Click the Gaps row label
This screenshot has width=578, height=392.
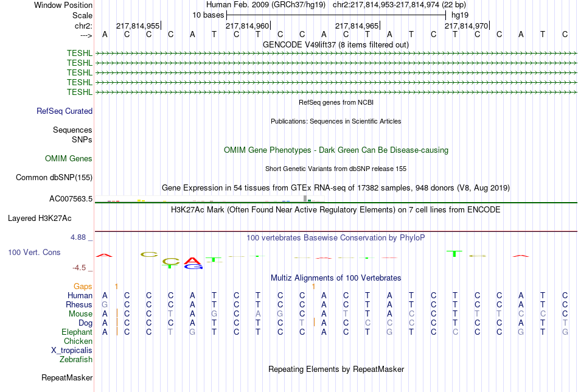pos(83,287)
